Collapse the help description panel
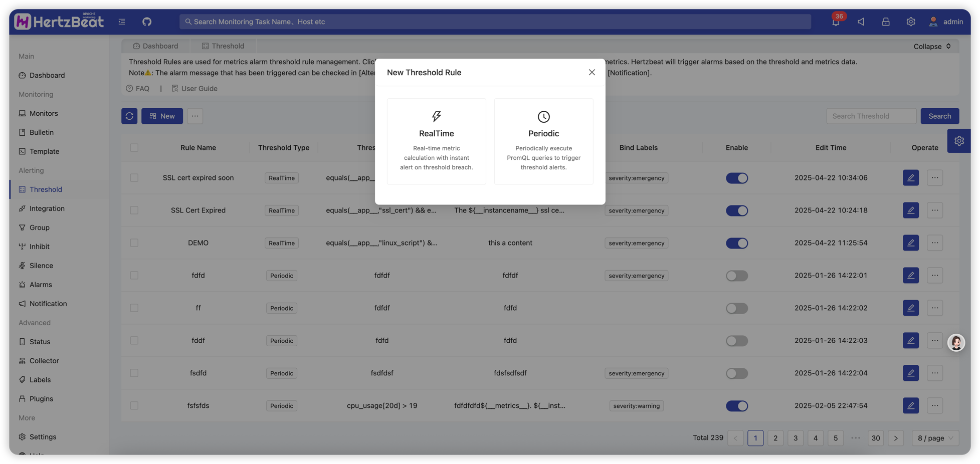 [x=932, y=46]
